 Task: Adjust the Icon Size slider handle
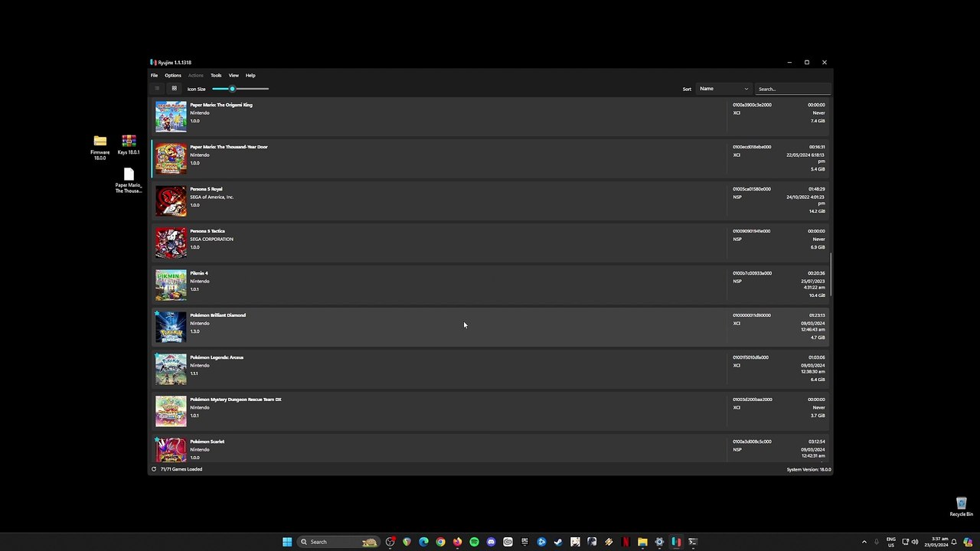pyautogui.click(x=232, y=89)
